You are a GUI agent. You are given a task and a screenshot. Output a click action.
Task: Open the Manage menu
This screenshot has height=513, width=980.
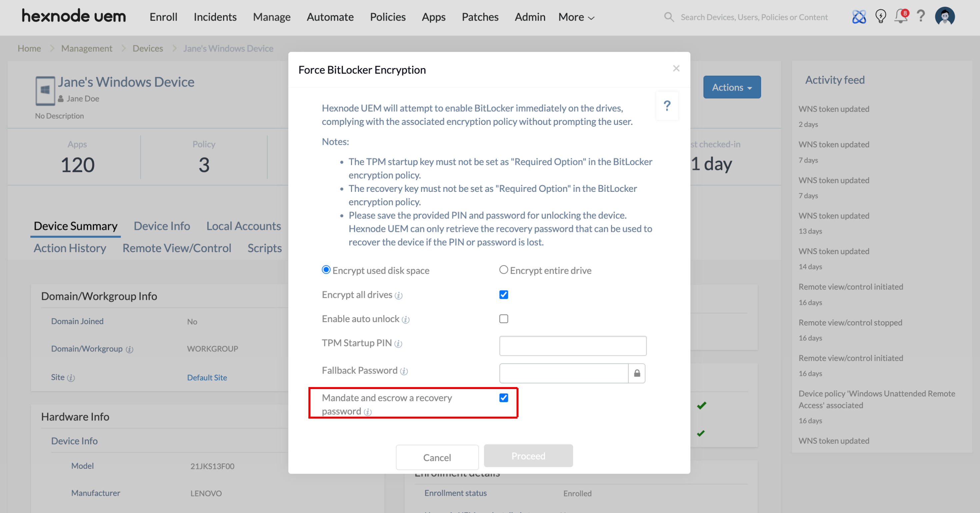pyautogui.click(x=272, y=17)
